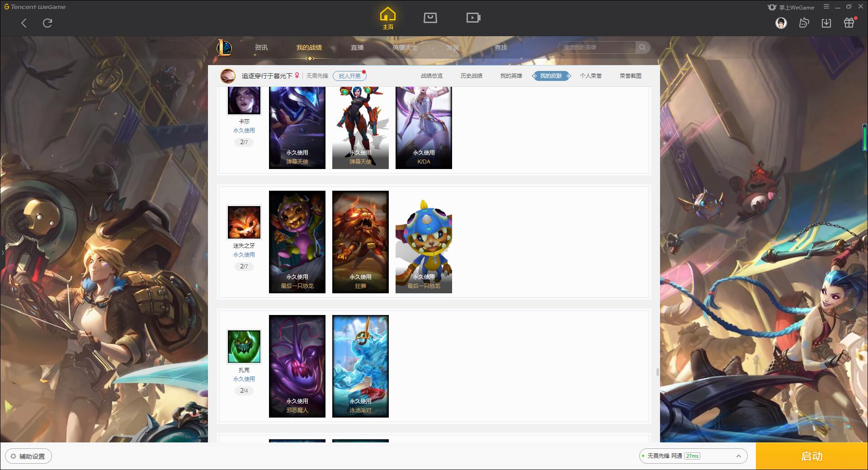Switch to the 直播 tab
868x470 pixels.
point(357,47)
